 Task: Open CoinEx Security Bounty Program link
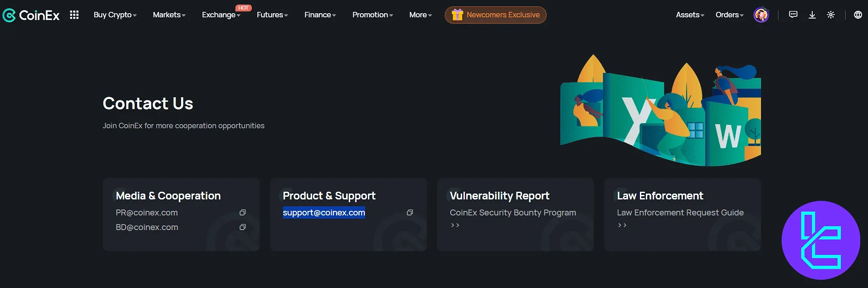tap(513, 213)
